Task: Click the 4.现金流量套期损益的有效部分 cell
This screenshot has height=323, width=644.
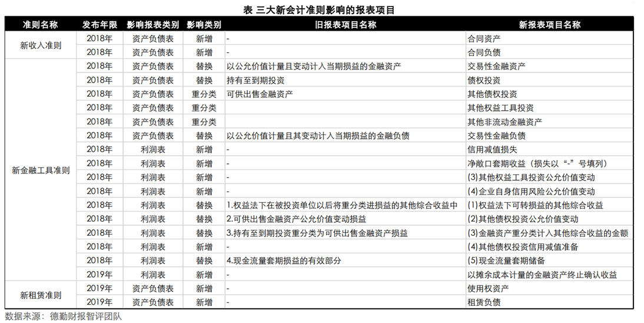Action: [x=284, y=261]
